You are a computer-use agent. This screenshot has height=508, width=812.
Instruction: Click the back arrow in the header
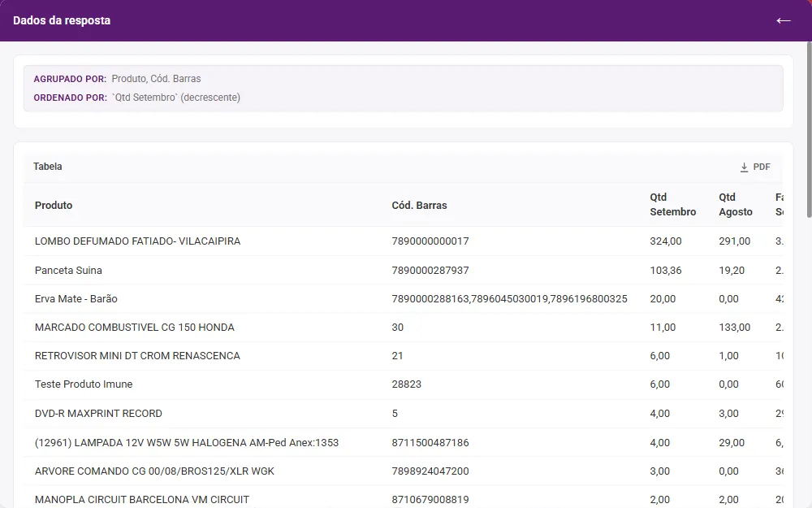pyautogui.click(x=783, y=21)
